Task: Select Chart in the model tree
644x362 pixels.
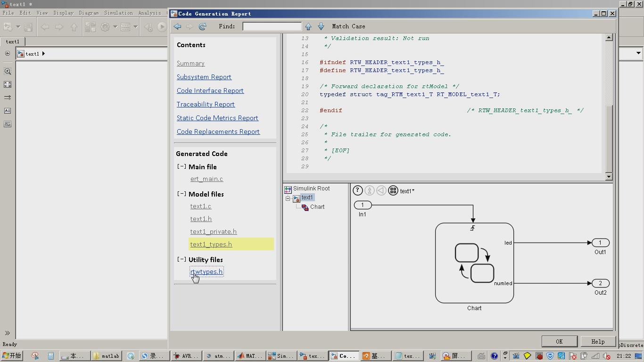Action: click(317, 207)
